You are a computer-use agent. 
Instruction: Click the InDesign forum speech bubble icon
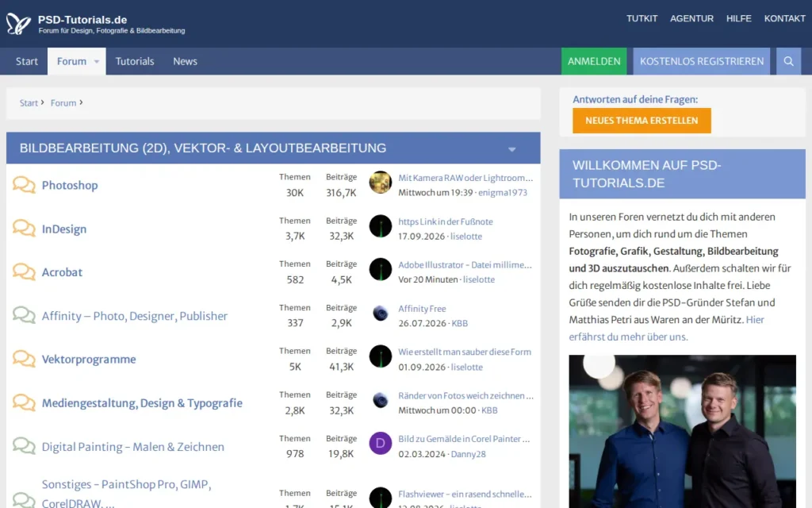(24, 228)
